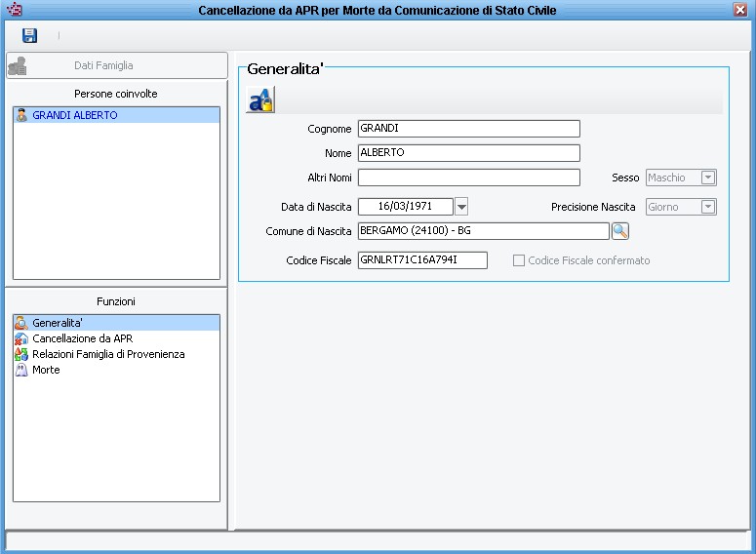Select Relazioni Famiglia di Provenienza function

click(108, 354)
